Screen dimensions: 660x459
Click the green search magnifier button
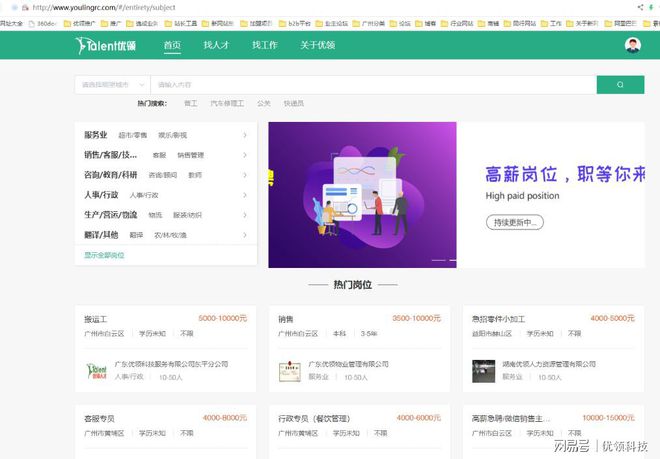click(x=620, y=85)
